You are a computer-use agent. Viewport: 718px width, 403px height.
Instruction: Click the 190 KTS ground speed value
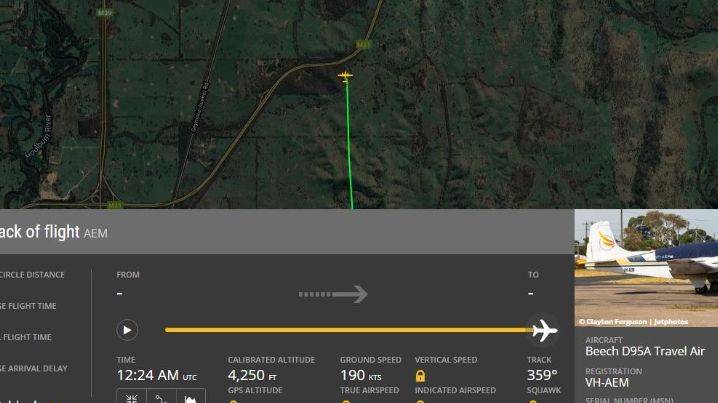pos(360,376)
